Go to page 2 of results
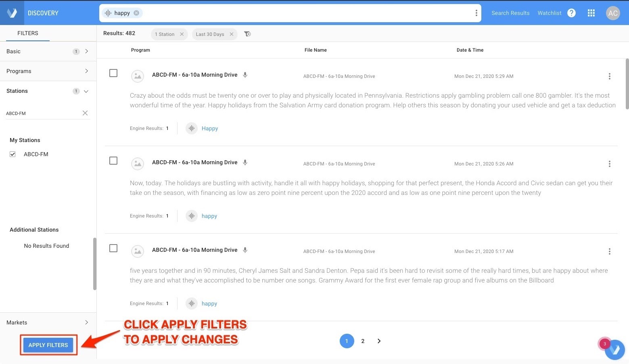Screen dimensions: 629x364 (363, 341)
